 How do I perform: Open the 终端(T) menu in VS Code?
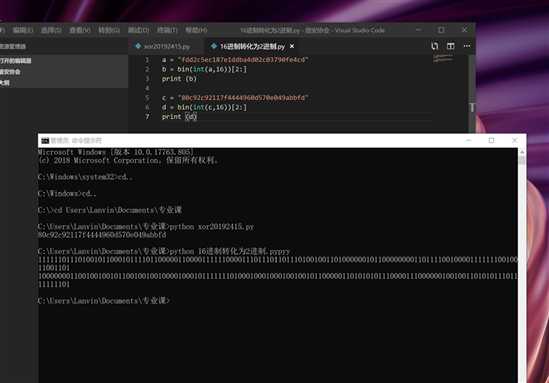point(167,30)
